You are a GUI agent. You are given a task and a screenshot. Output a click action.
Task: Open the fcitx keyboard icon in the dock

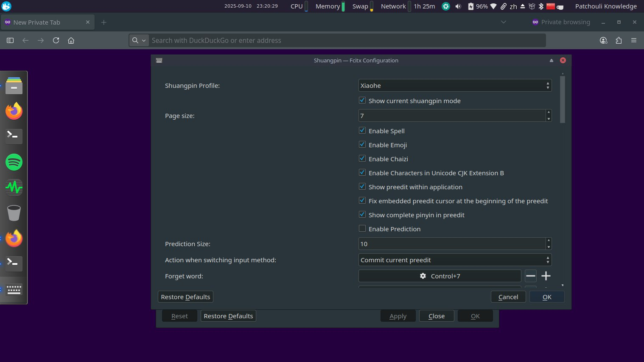(x=14, y=289)
